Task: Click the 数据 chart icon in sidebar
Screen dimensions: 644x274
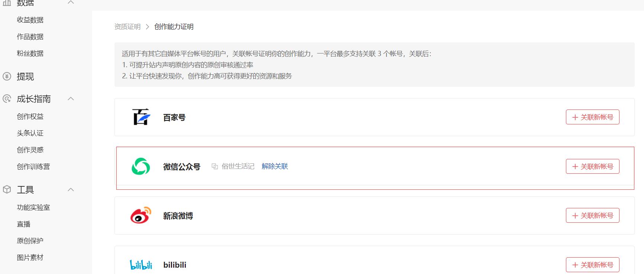Action: (x=7, y=3)
